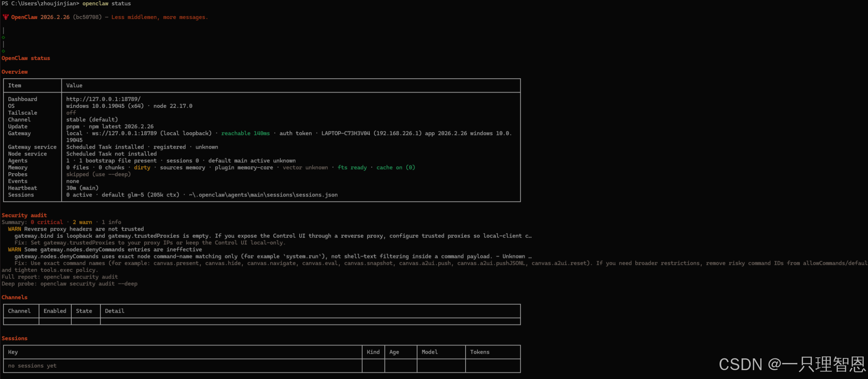The width and height of the screenshot is (868, 379).
Task: Click the 'Tokens' column header
Action: tap(479, 352)
